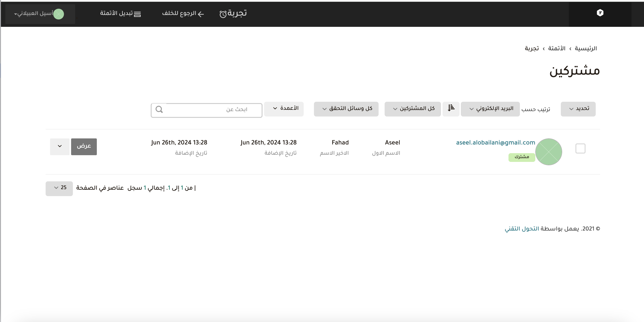Click the sort direction icon button

tap(451, 108)
